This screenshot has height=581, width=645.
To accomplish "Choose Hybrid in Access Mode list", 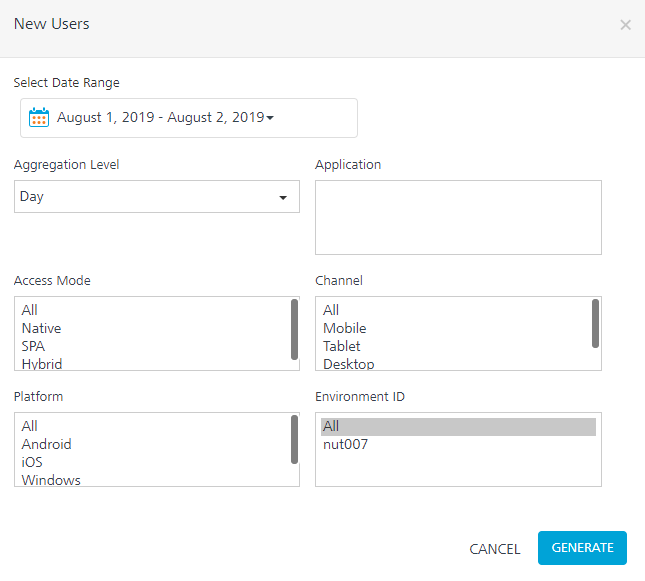I will (42, 364).
